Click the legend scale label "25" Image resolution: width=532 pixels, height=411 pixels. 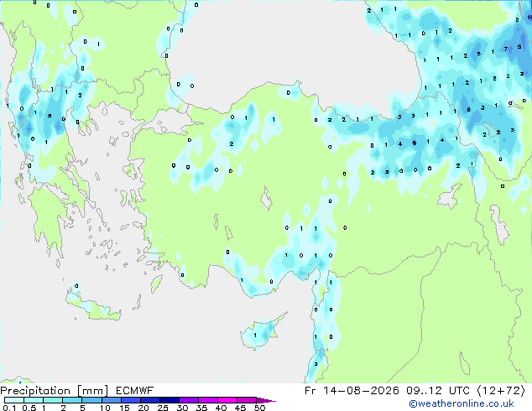163,408
